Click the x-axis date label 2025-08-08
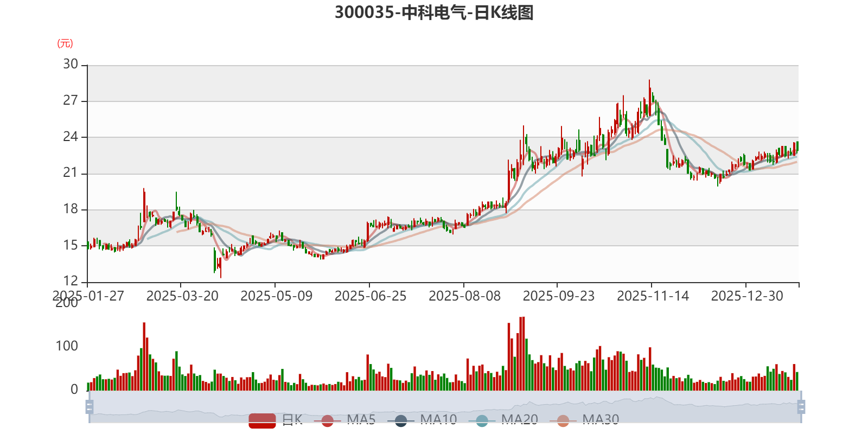This screenshot has height=434, width=868. [465, 296]
